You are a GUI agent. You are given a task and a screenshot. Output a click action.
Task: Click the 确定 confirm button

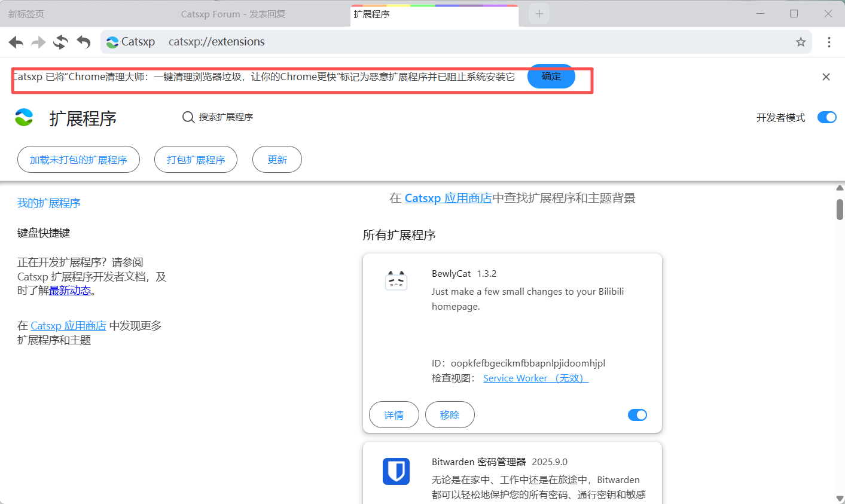coord(551,77)
